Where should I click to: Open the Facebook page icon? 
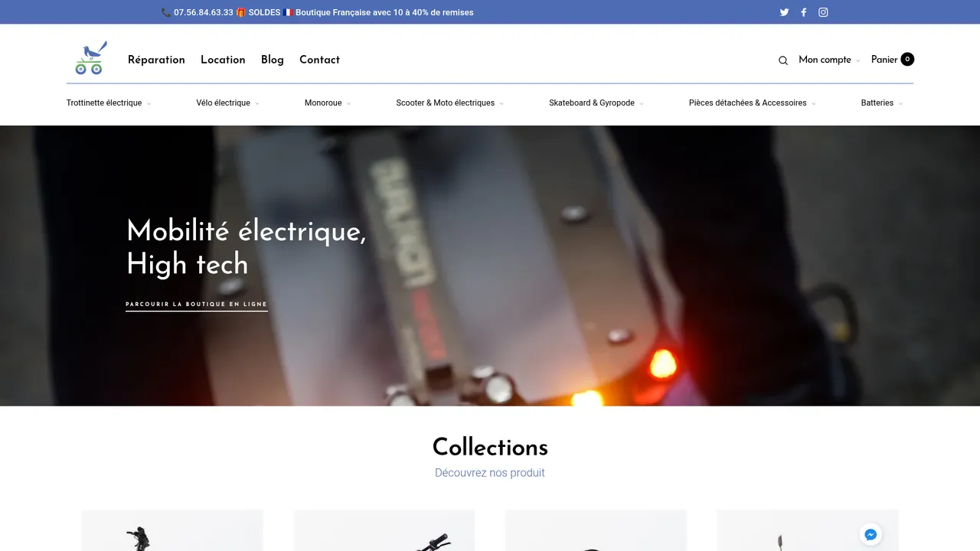[803, 12]
